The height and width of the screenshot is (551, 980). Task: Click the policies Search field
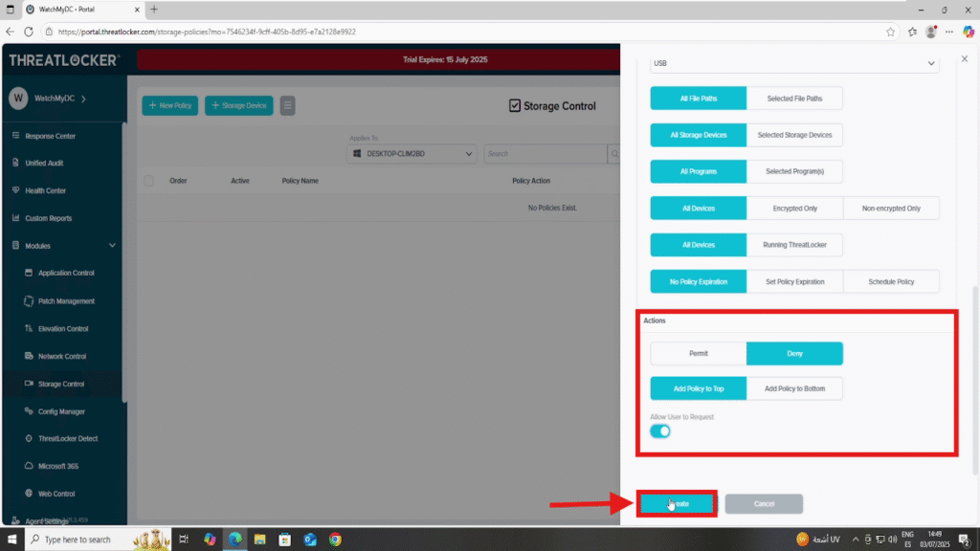pos(545,154)
